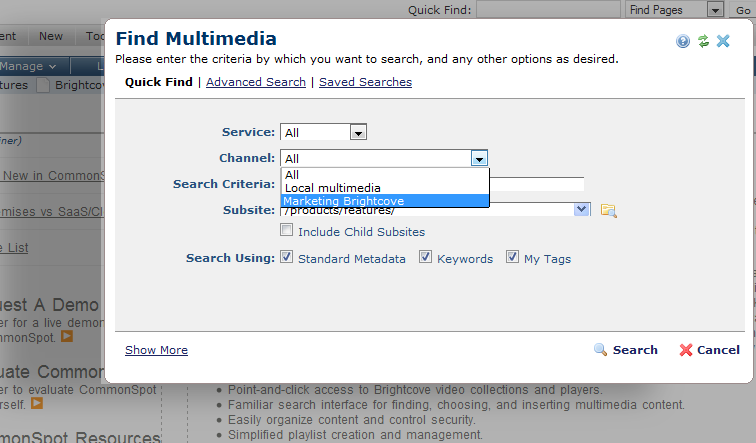Close the Find Multimedia dialog
Screen dimensions: 756x443
pyautogui.click(x=723, y=41)
